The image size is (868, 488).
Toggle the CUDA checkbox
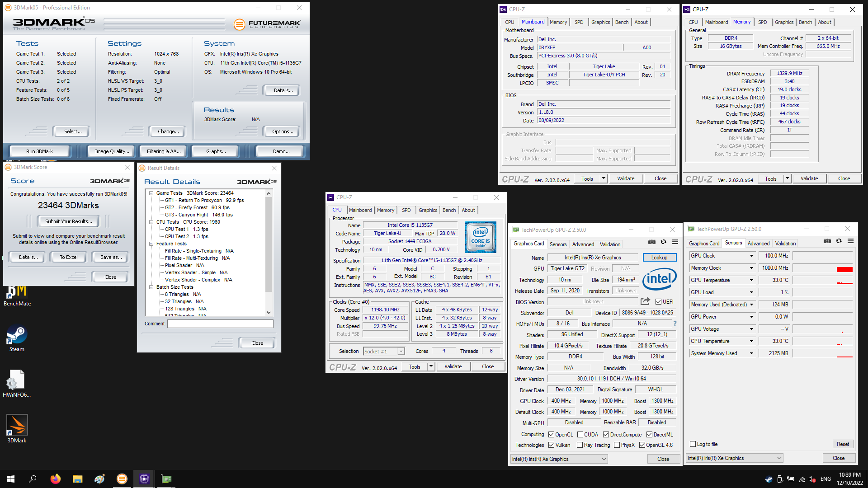[580, 435]
